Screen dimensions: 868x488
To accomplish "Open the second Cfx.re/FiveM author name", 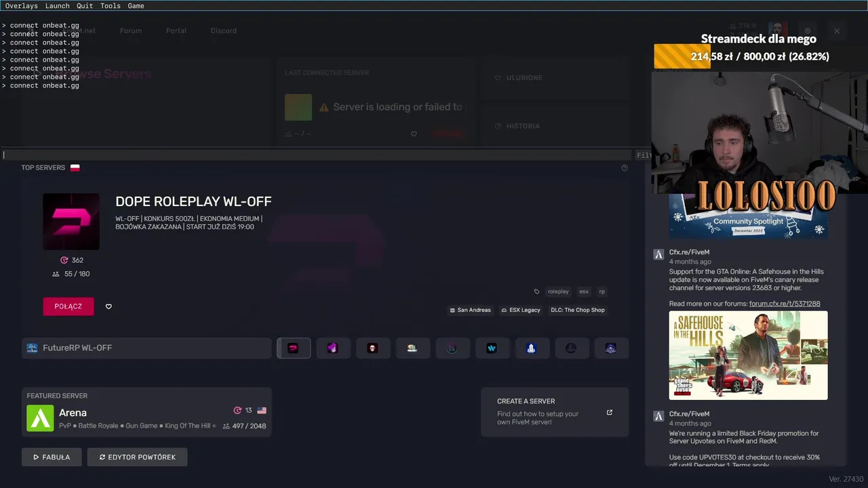I will 689,413.
